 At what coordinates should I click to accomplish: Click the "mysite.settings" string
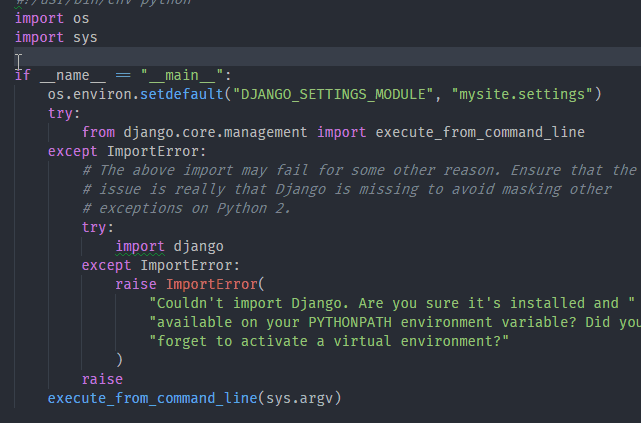click(522, 94)
